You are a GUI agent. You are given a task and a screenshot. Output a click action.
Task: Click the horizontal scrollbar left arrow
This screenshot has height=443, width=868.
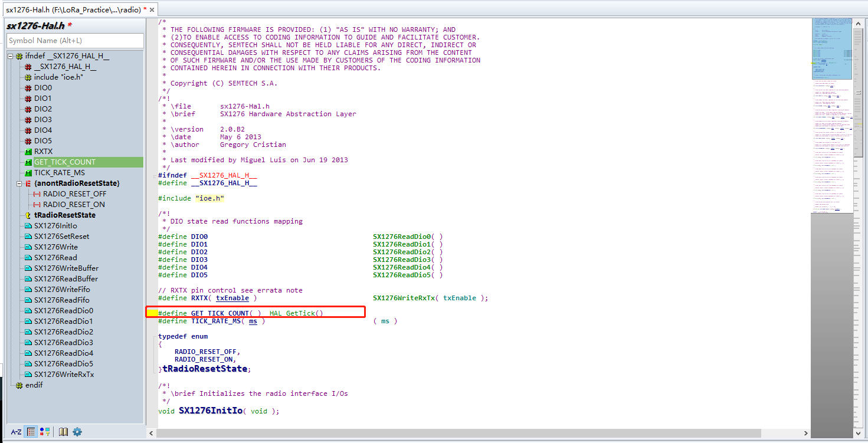tap(151, 434)
